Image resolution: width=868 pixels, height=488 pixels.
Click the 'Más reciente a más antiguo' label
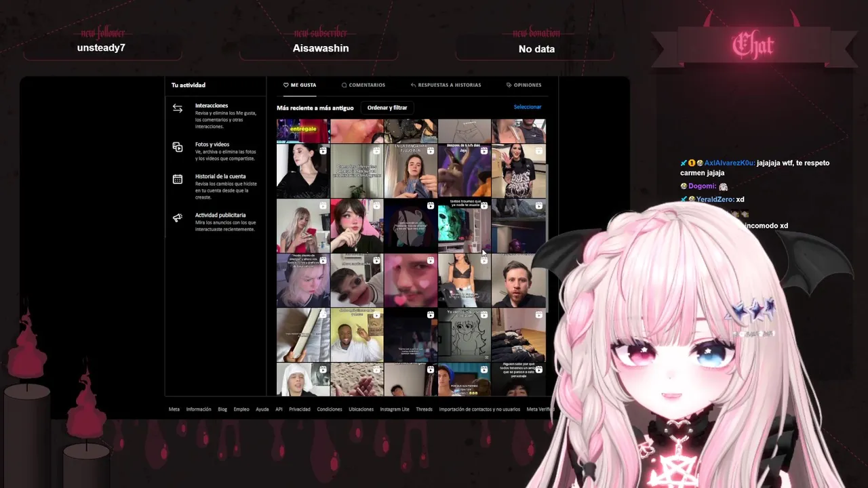point(315,108)
